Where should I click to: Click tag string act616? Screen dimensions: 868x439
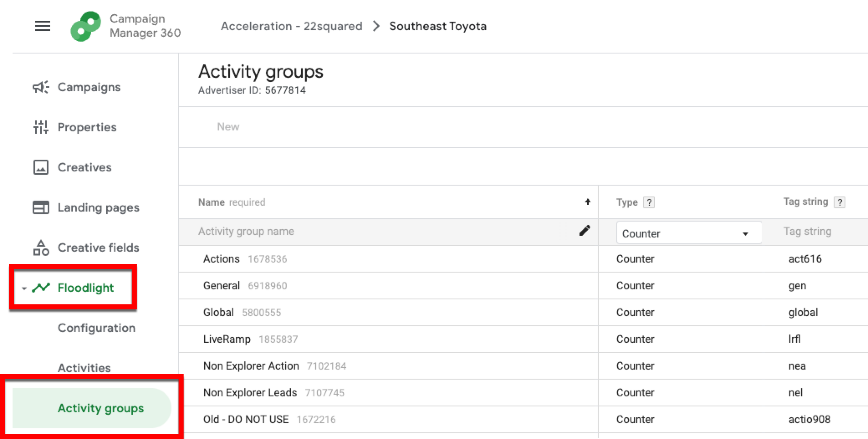[x=805, y=259]
